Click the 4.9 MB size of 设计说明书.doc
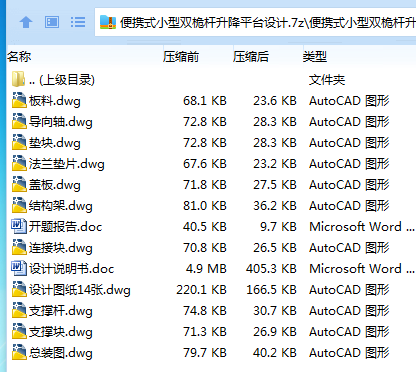 pos(206,269)
